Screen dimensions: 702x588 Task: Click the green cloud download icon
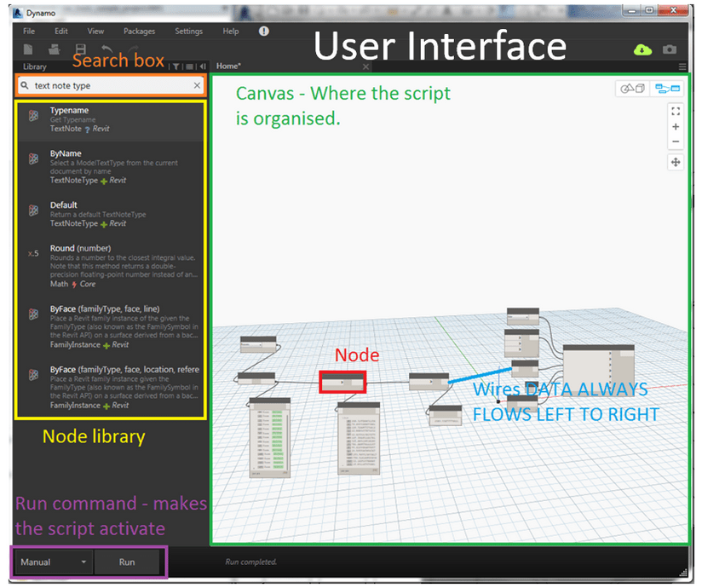click(x=642, y=49)
